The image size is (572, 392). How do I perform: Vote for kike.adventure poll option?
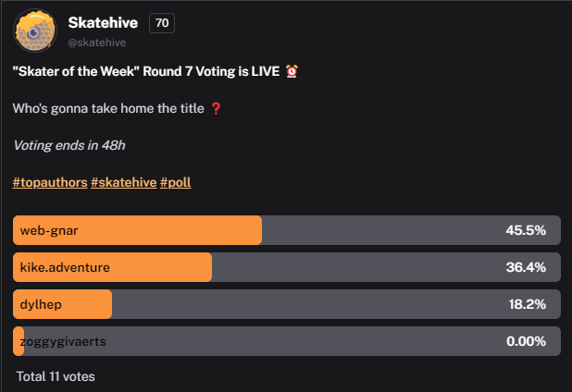(287, 267)
